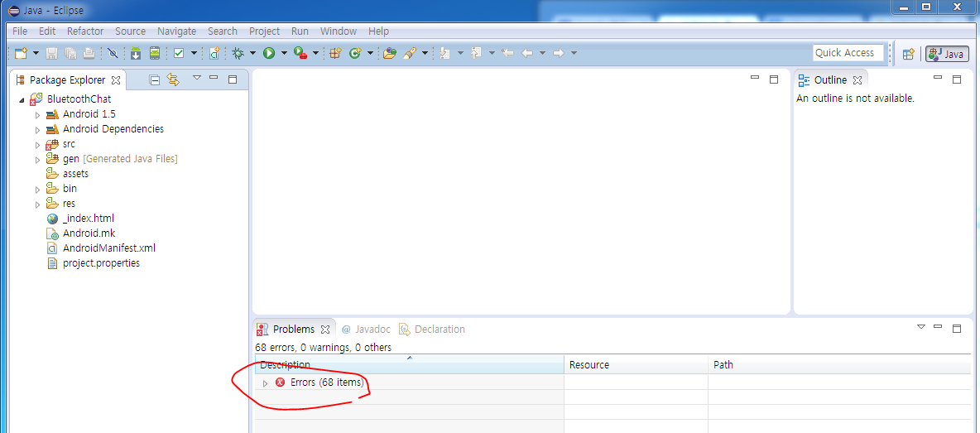Image resolution: width=980 pixels, height=433 pixels.
Task: Open the Run configurations dropdown arrow
Action: [x=284, y=54]
